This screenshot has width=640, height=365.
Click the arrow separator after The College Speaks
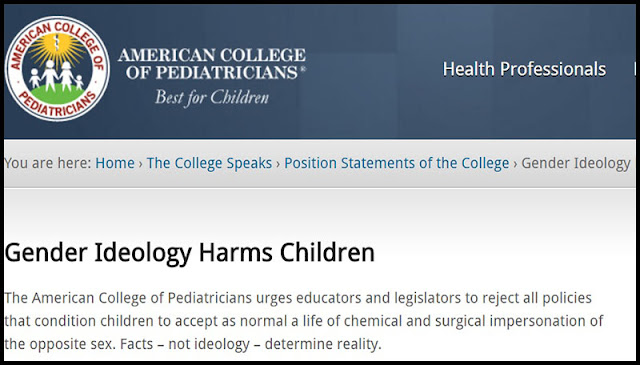point(278,164)
